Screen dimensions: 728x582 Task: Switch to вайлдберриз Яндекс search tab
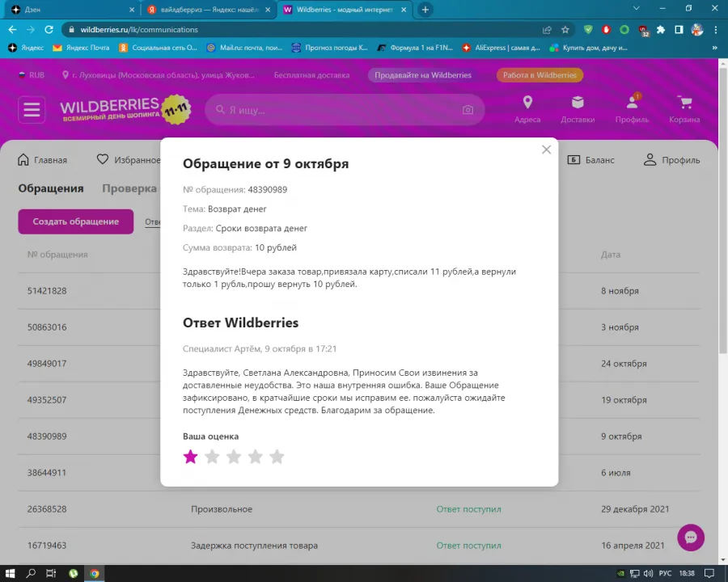pyautogui.click(x=209, y=9)
